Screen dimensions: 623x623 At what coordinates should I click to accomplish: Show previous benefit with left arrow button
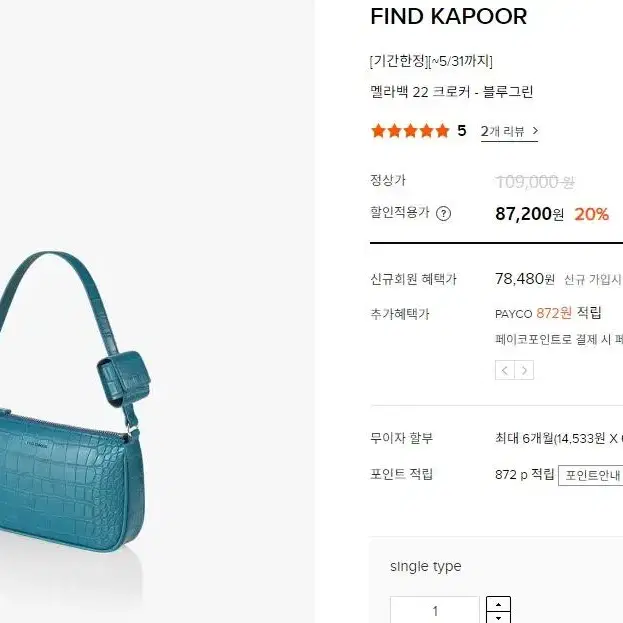(505, 370)
